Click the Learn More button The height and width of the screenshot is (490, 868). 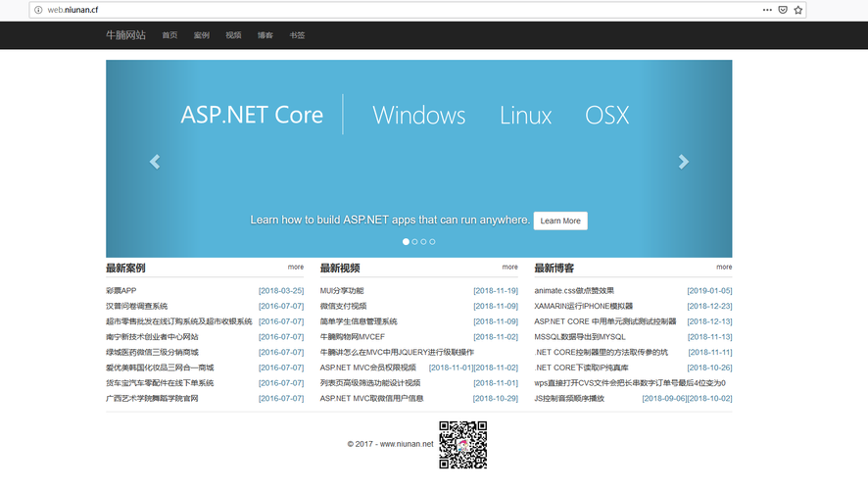click(560, 220)
